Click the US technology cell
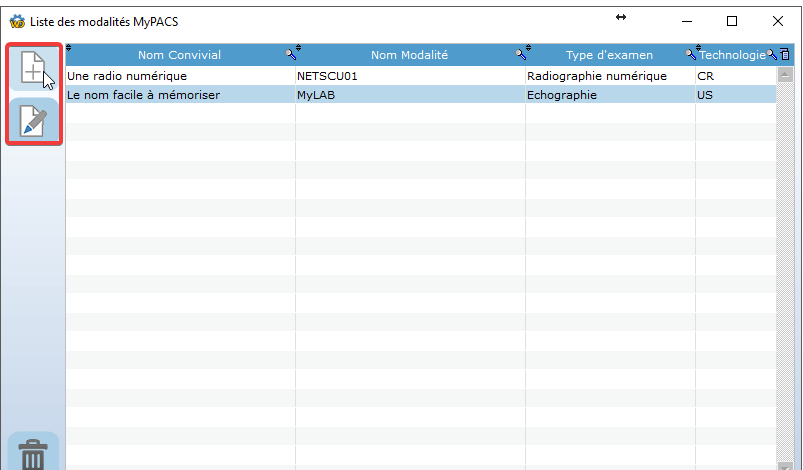 coord(736,95)
